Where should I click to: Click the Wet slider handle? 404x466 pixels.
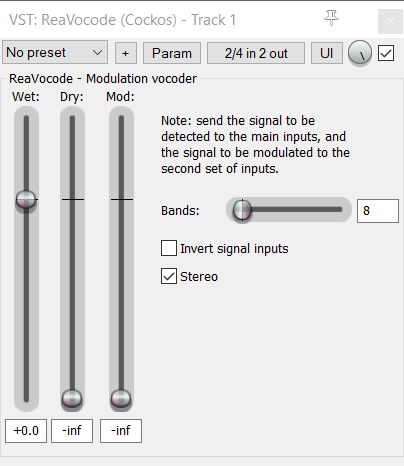point(26,199)
